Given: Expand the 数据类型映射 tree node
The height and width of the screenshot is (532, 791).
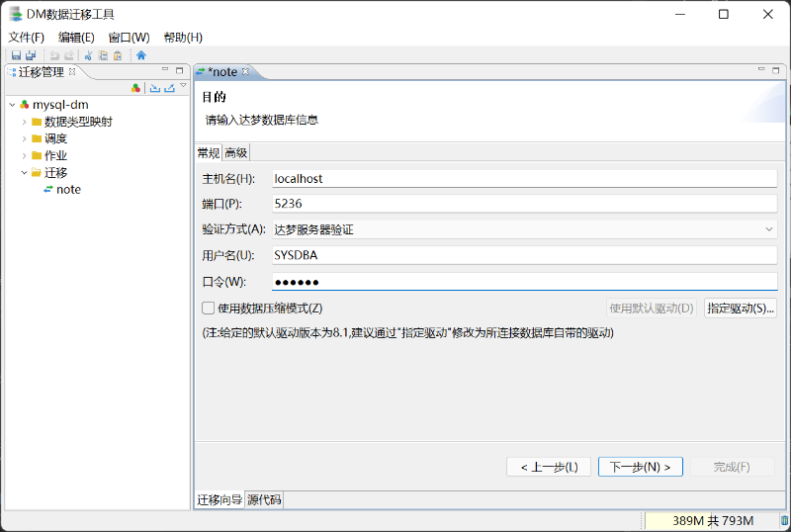Looking at the screenshot, I should pyautogui.click(x=24, y=122).
